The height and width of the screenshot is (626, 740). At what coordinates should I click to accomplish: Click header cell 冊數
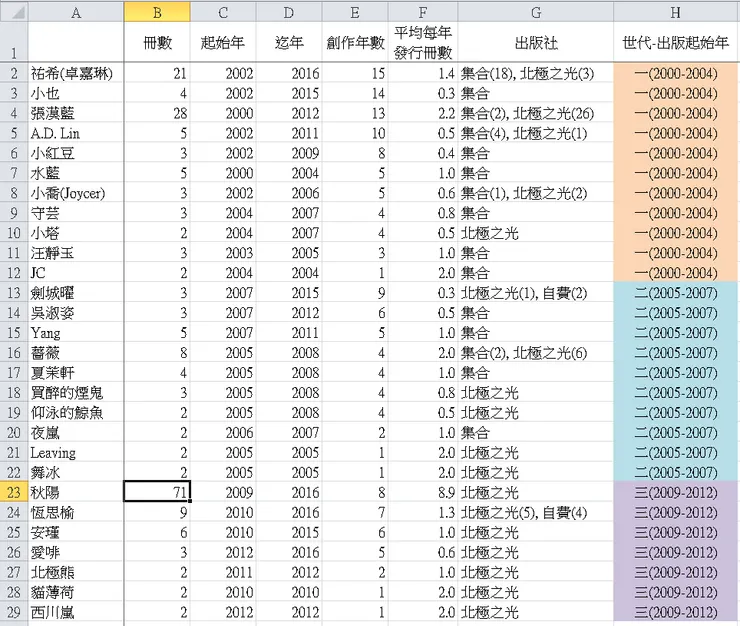[157, 42]
